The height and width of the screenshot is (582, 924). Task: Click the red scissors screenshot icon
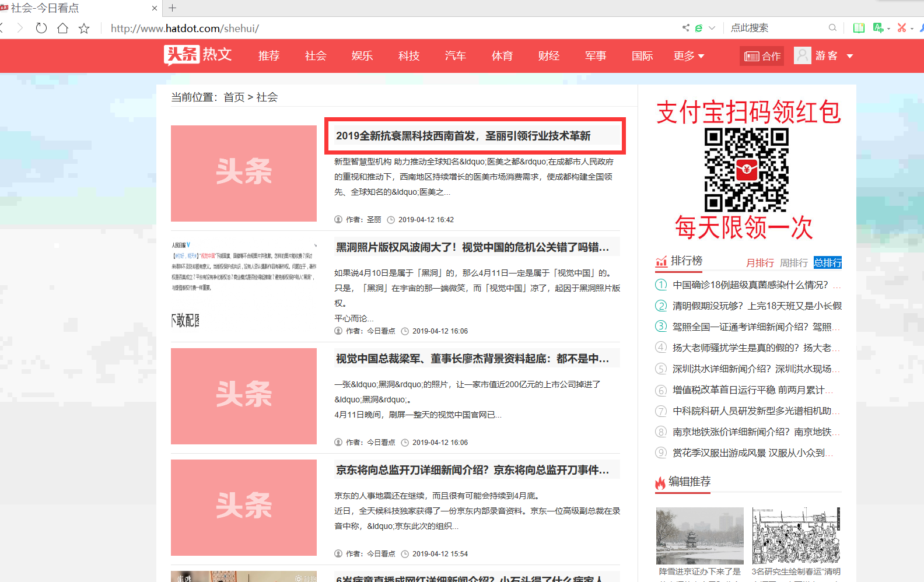point(902,27)
